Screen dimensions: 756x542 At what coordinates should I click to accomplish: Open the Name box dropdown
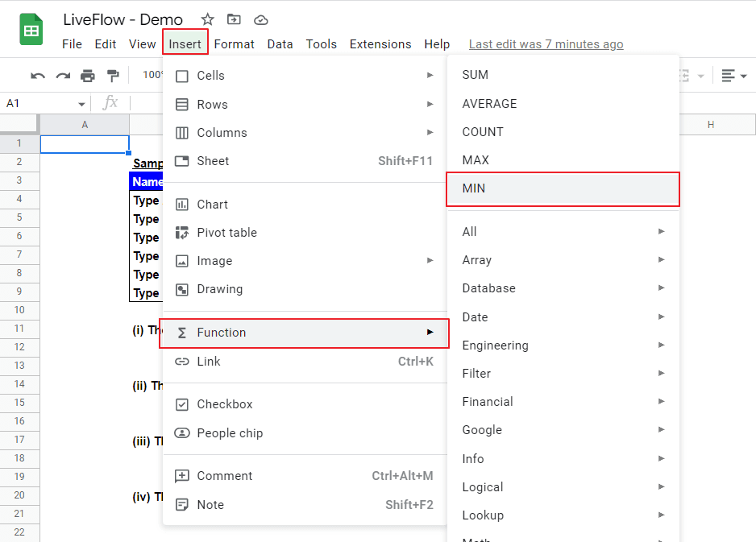coord(81,104)
